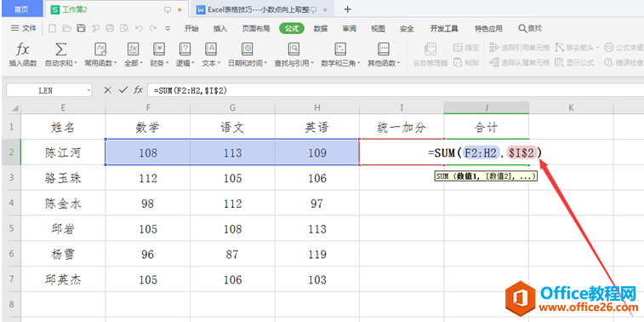Click the cell containing 骆玉珠

coord(63,178)
